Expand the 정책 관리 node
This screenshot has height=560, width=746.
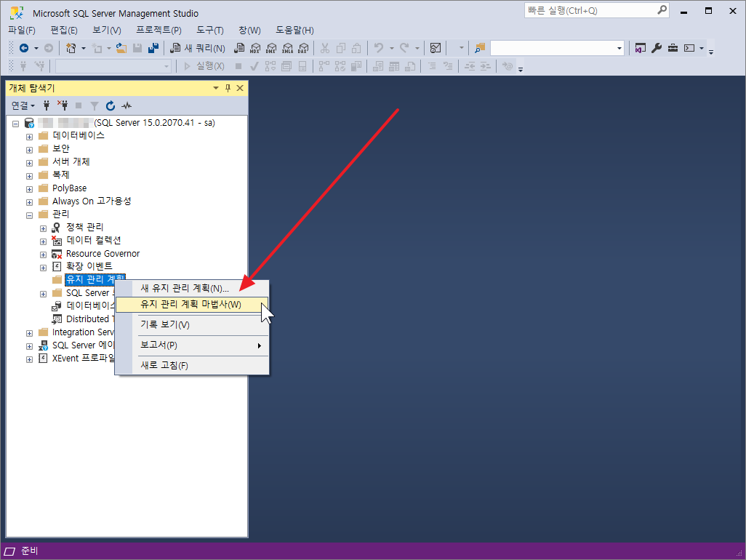[x=44, y=229]
